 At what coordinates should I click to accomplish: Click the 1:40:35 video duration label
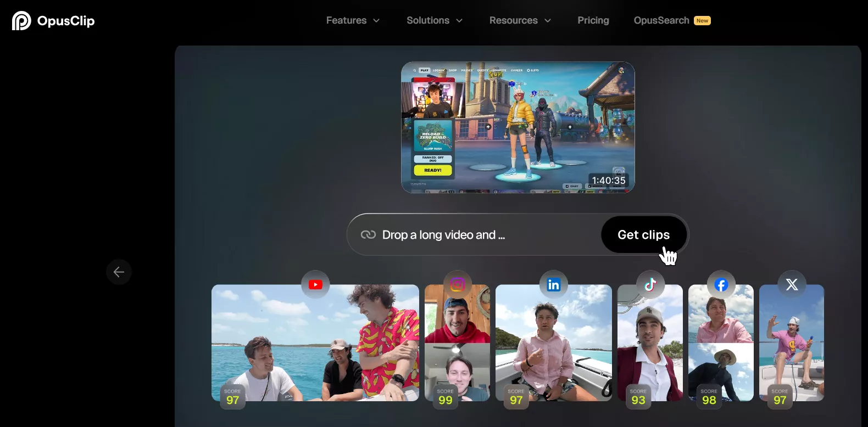click(x=609, y=181)
